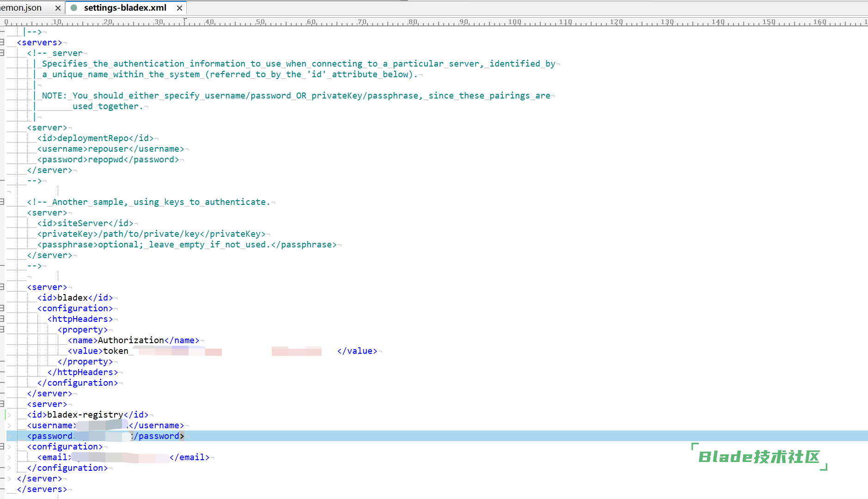Fold the 'Another sample' comment block
The width and height of the screenshot is (868, 499).
click(x=2, y=202)
